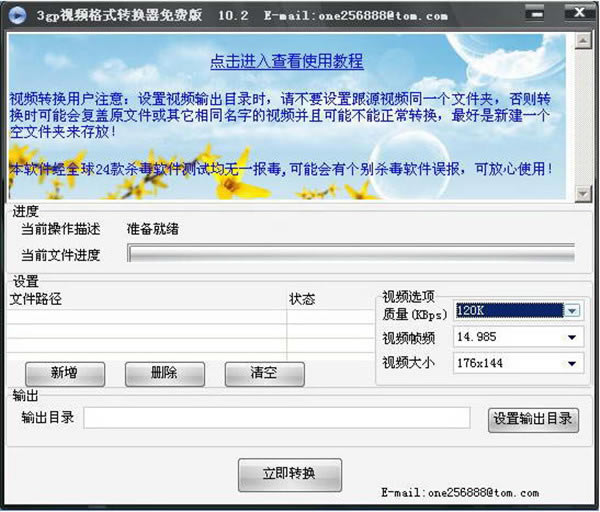Click the 删除 button
Image resolution: width=600 pixels, height=512 pixels.
(x=165, y=373)
